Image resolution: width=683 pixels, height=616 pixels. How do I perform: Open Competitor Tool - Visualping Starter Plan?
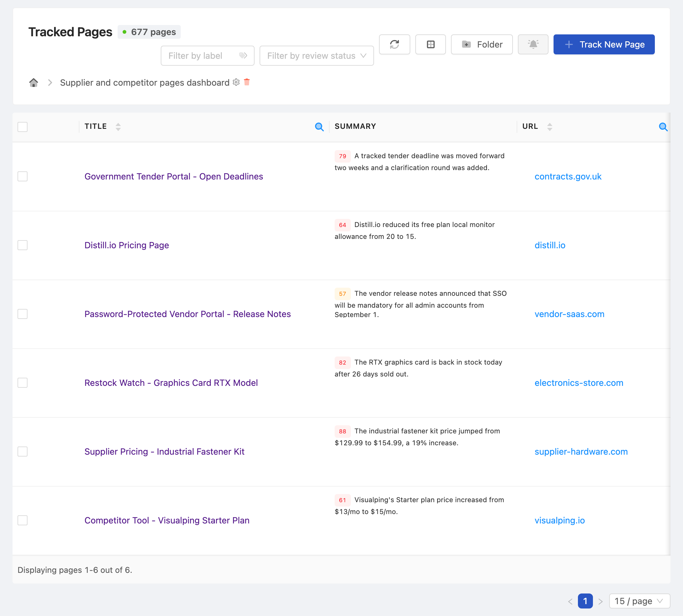pyautogui.click(x=167, y=520)
